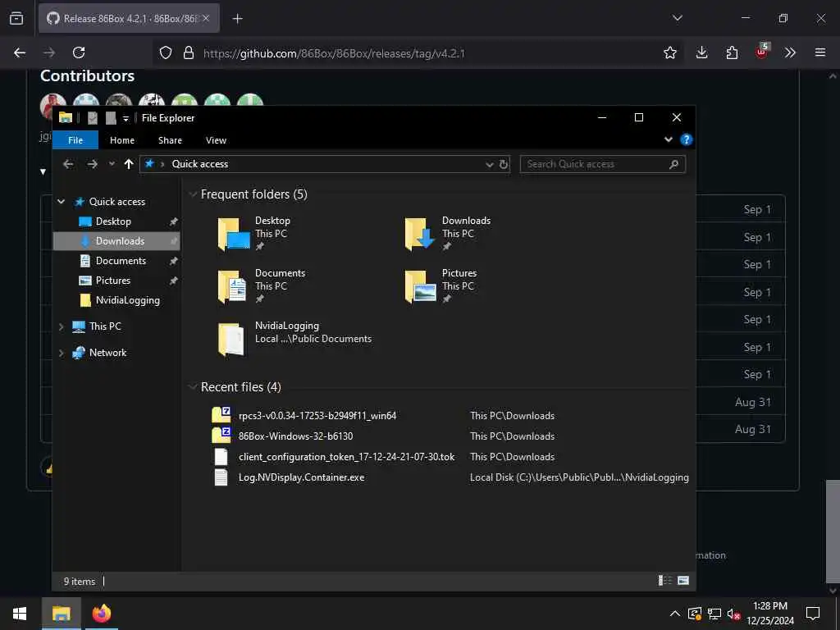The height and width of the screenshot is (630, 840).
Task: Go up one folder level arrow
Action: point(129,164)
